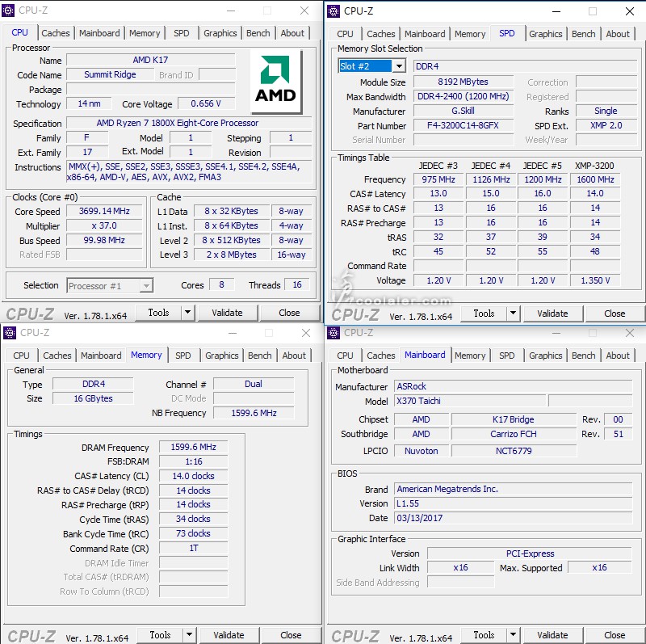Expand the Tools arrow in the SPD window
646x644 pixels.
coord(513,314)
